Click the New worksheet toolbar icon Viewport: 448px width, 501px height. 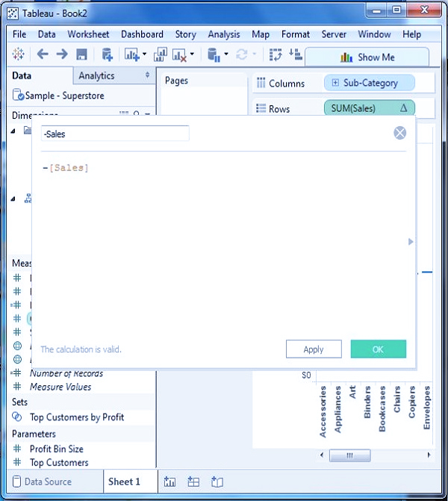coord(131,55)
